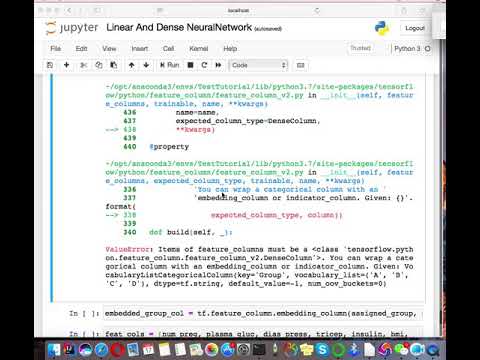This screenshot has width=480, height=360.
Task: Click the kernel idle circle indicator
Action: point(428,49)
